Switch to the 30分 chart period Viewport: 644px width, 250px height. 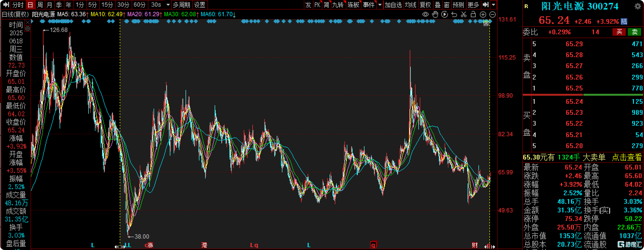(x=123, y=5)
